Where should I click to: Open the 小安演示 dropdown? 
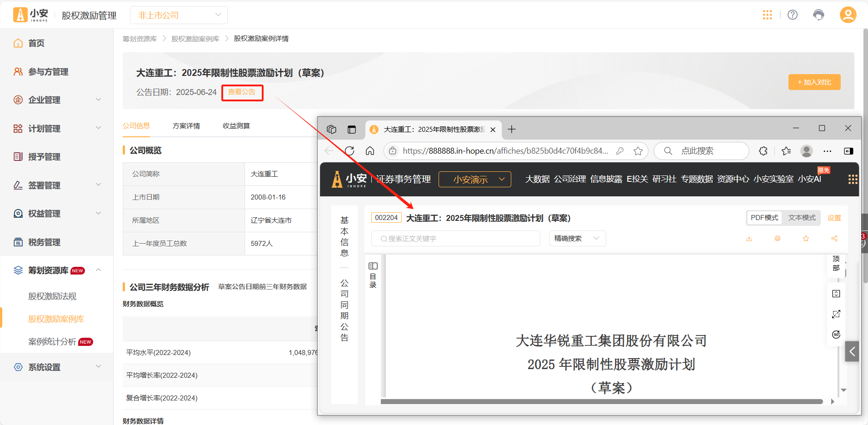[x=475, y=179]
